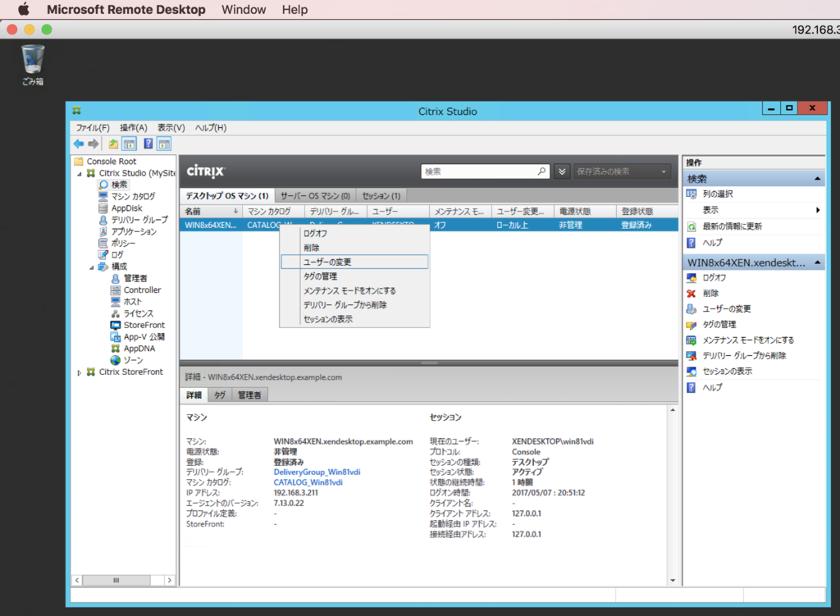This screenshot has height=616, width=840.
Task: Switch to the セッション (1) tab
Action: [x=381, y=195]
